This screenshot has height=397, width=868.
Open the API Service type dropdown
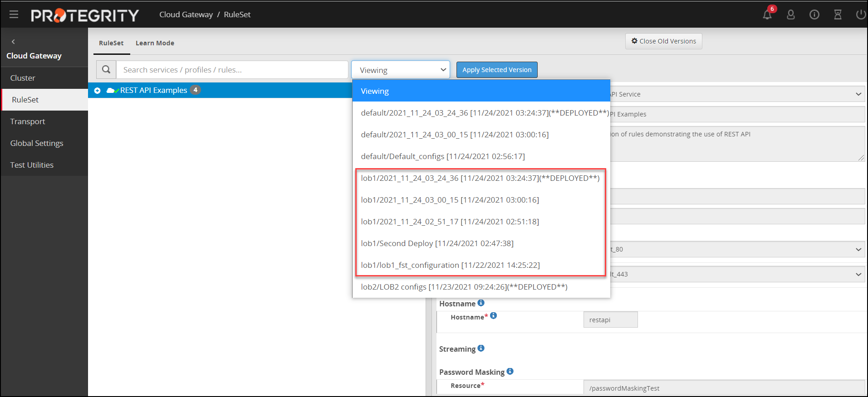coord(736,94)
